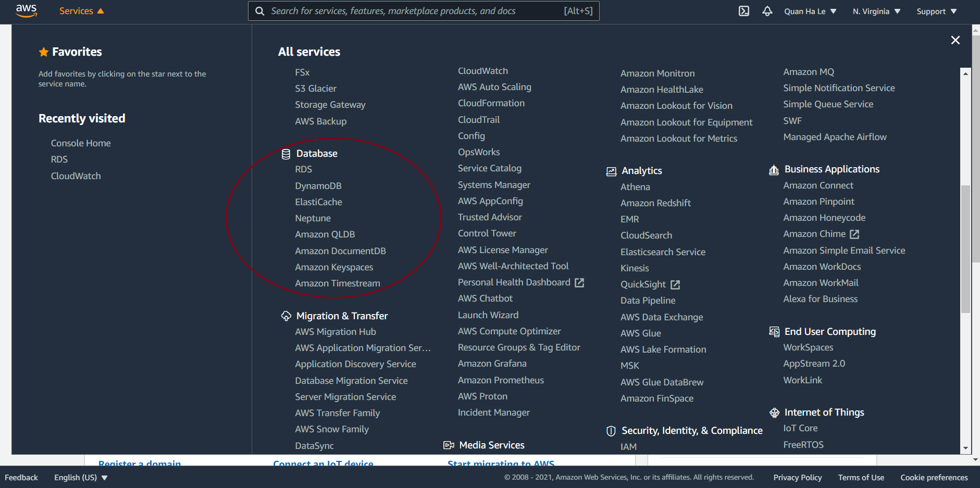This screenshot has width=980, height=488.
Task: Open CloudTrail service
Action: click(479, 120)
